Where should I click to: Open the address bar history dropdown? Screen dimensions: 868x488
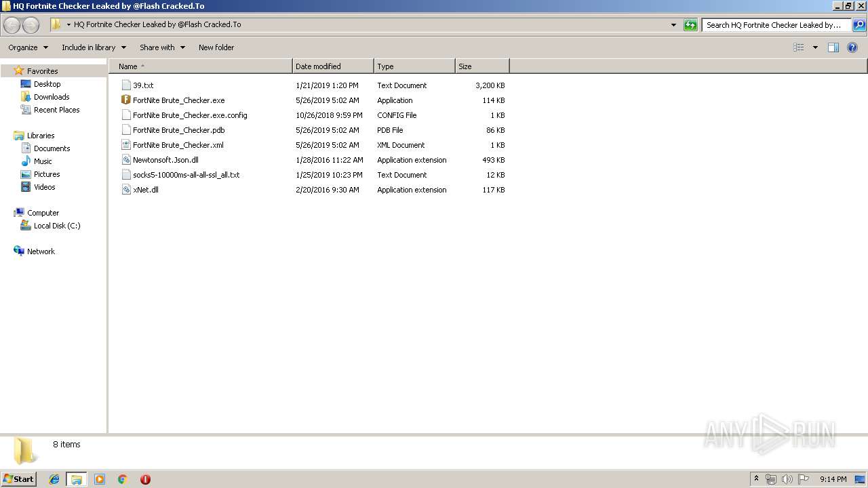673,25
